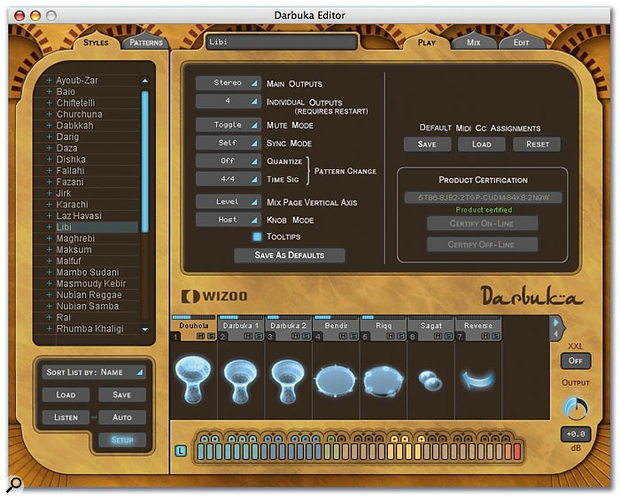Viewport: 620px width, 499px height.
Task: Click the scroll-up arrow of styles list
Action: coord(145,81)
